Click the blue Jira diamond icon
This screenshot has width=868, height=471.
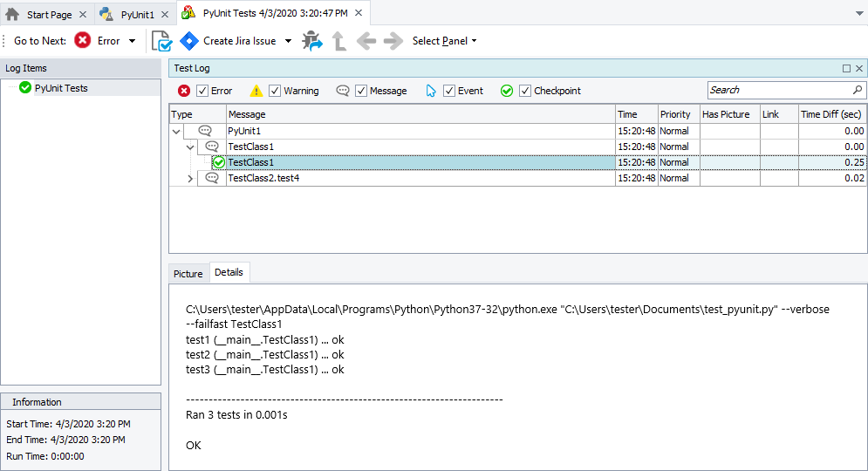(x=188, y=41)
